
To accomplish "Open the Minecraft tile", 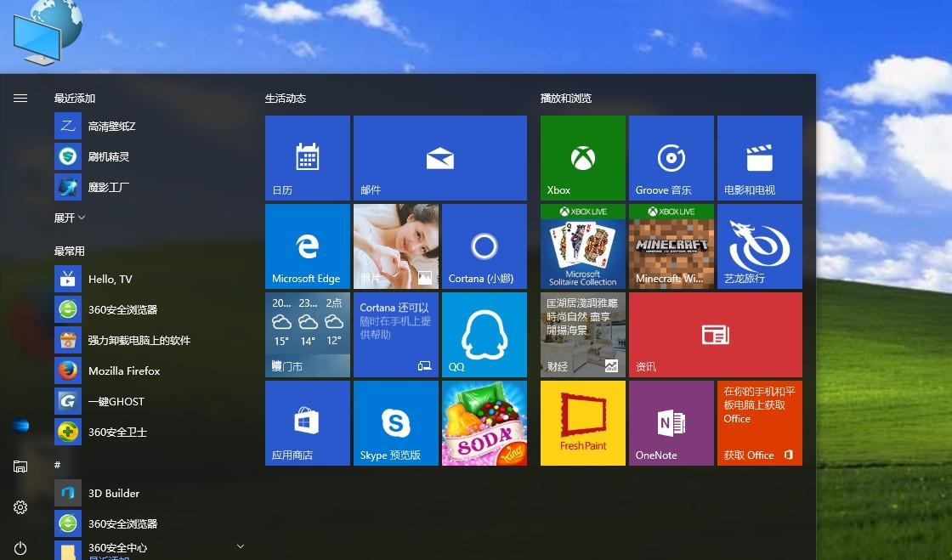I will tap(671, 246).
